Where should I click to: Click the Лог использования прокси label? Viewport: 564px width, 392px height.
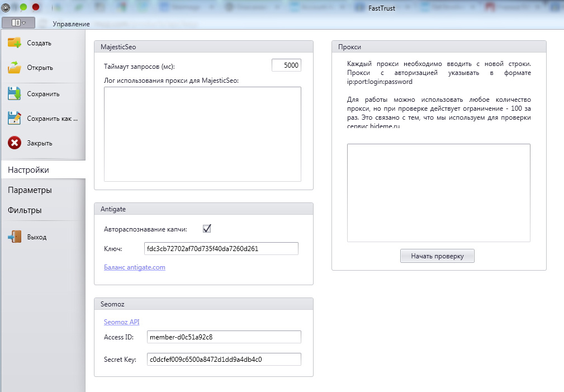[x=171, y=81]
